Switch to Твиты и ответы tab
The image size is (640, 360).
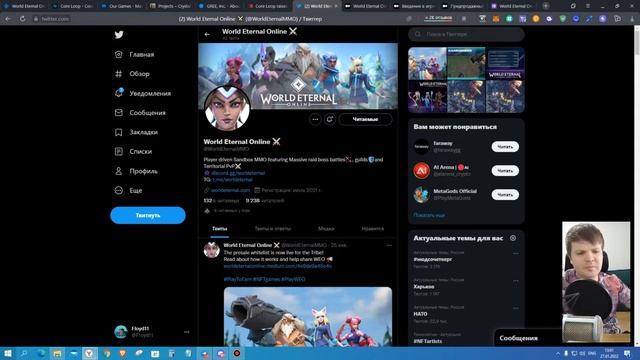pos(273,229)
